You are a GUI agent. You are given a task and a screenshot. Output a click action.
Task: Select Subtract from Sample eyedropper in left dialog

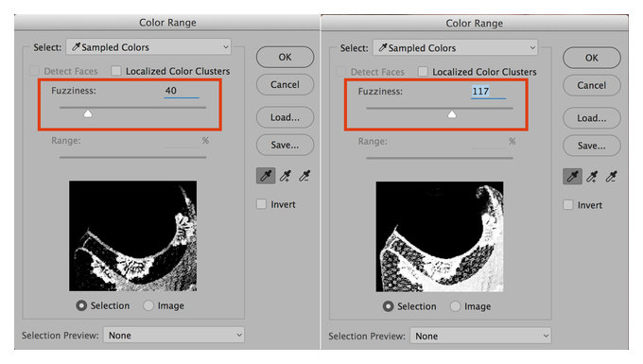click(304, 176)
